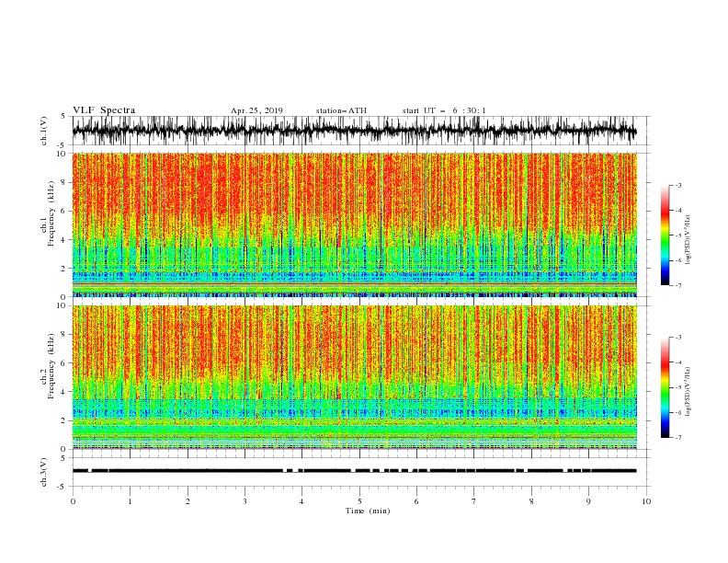Click the ch.1 PSD color scale bar
The width and height of the screenshot is (728, 563).
665,236
